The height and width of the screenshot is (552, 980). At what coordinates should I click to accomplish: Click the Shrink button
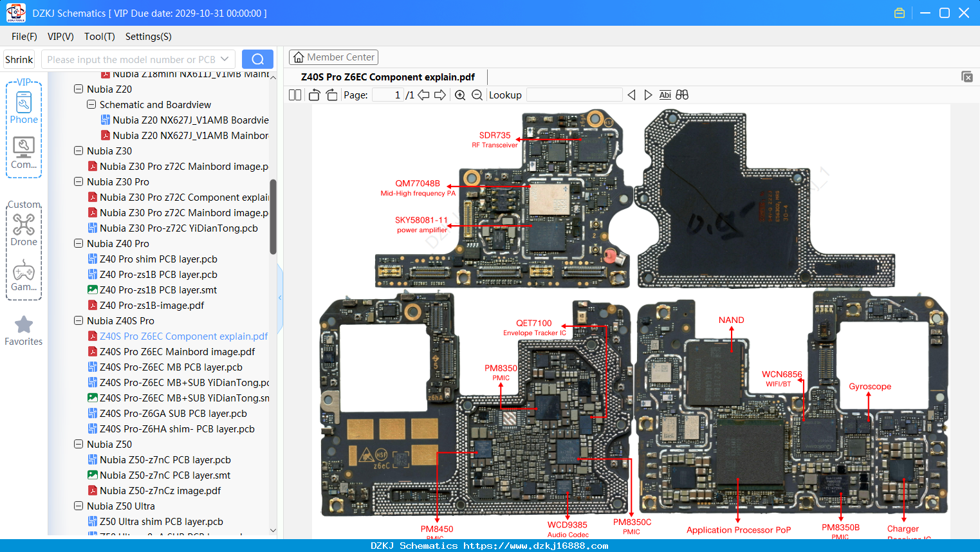click(x=19, y=59)
